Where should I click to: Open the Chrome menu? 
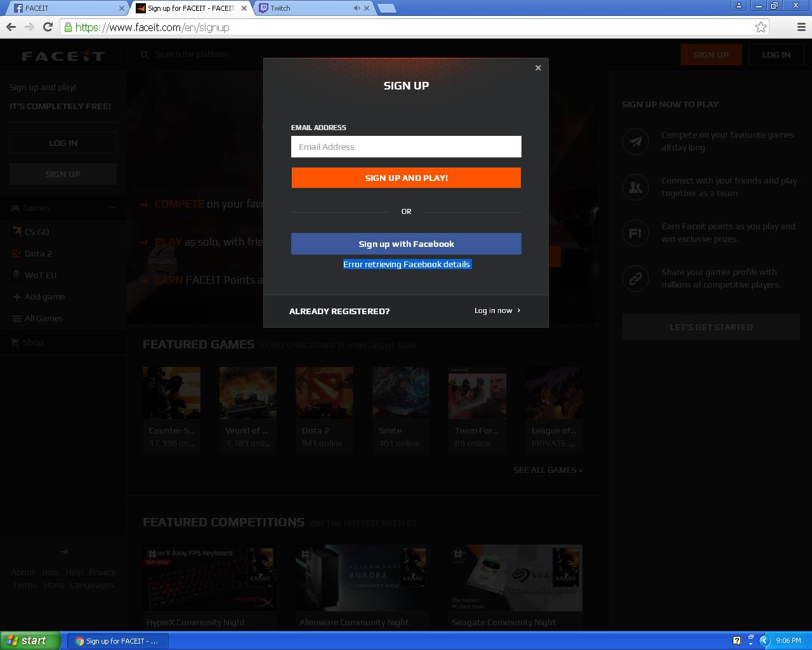click(801, 27)
